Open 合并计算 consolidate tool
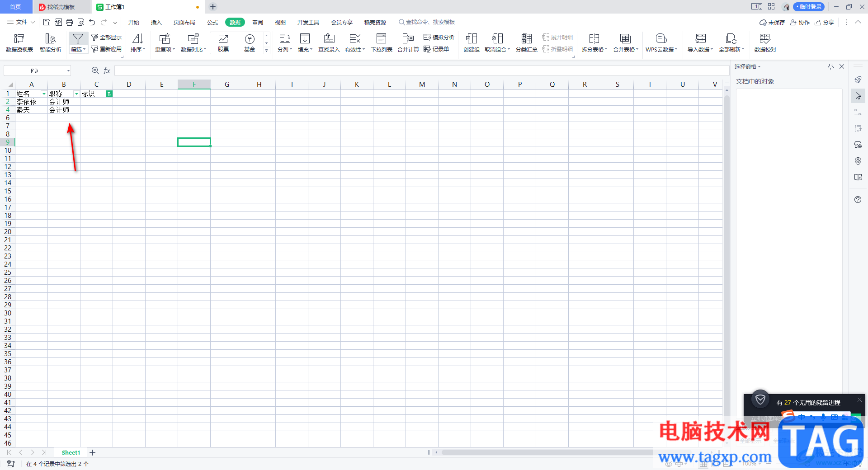Viewport: 868px width, 470px height. click(408, 43)
